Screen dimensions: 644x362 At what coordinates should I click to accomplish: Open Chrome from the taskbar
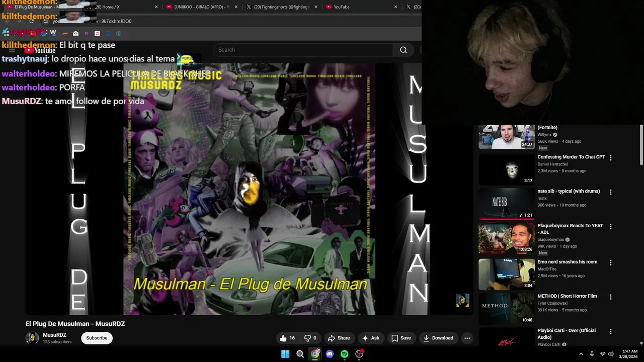point(315,354)
